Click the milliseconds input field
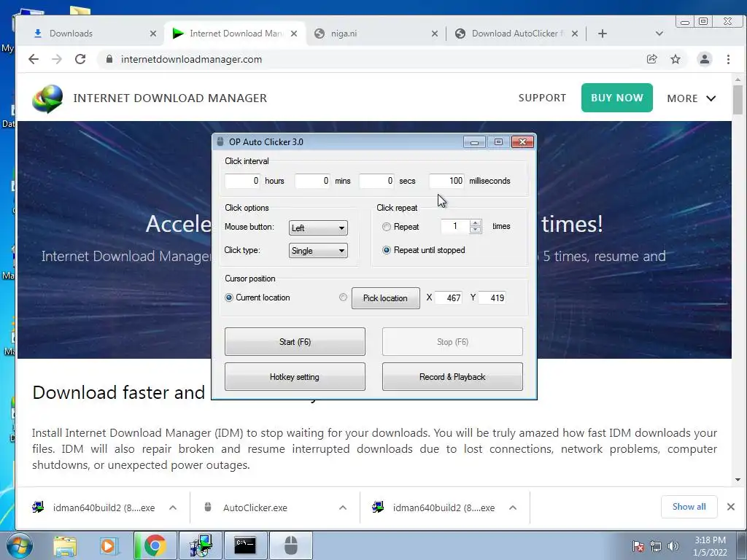 (x=446, y=181)
